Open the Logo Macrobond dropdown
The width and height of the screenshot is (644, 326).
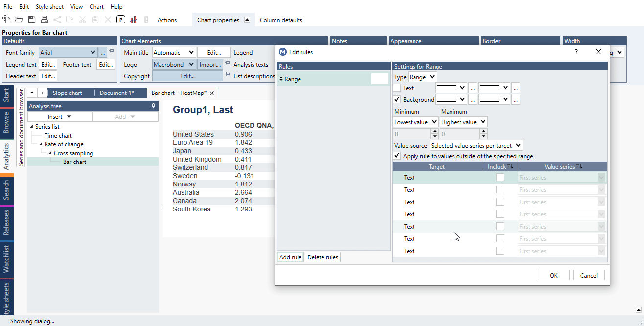click(x=174, y=64)
